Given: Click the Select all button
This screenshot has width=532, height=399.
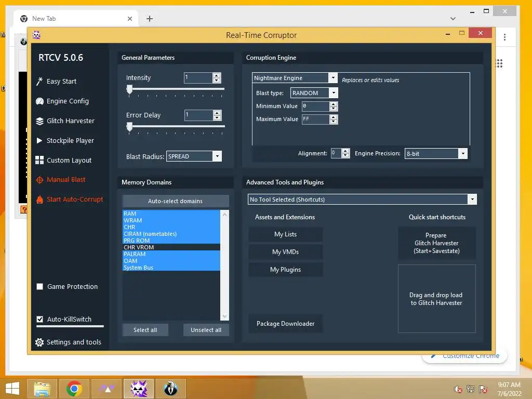Looking at the screenshot, I should click(x=145, y=330).
